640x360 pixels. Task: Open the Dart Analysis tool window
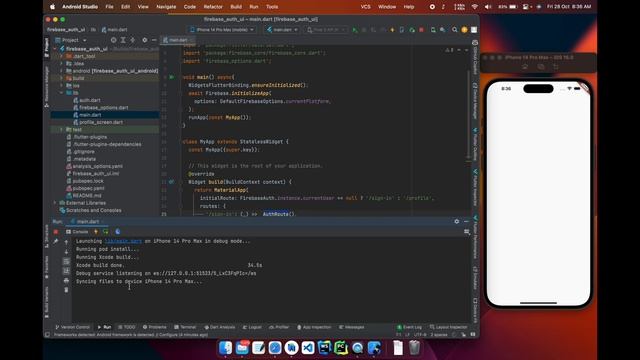(220, 327)
